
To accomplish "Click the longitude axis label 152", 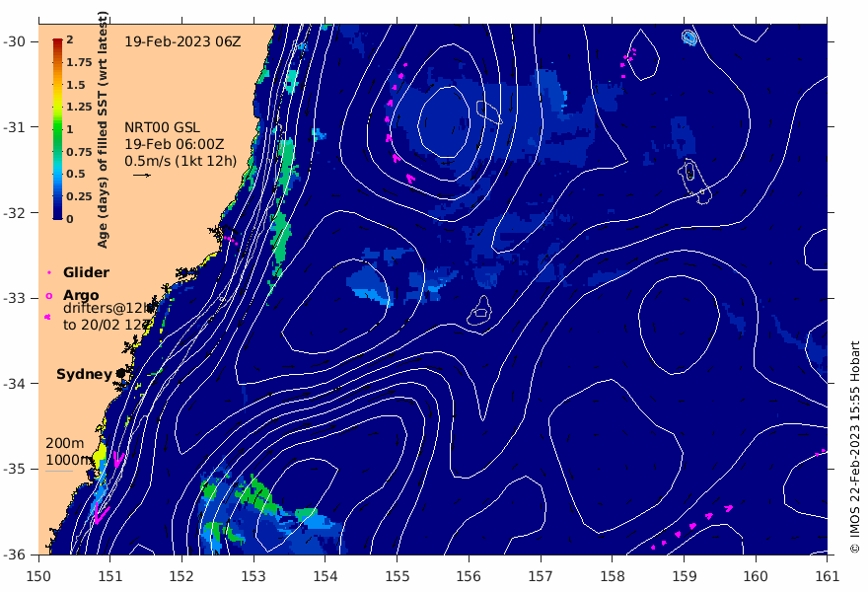I will click(x=181, y=576).
